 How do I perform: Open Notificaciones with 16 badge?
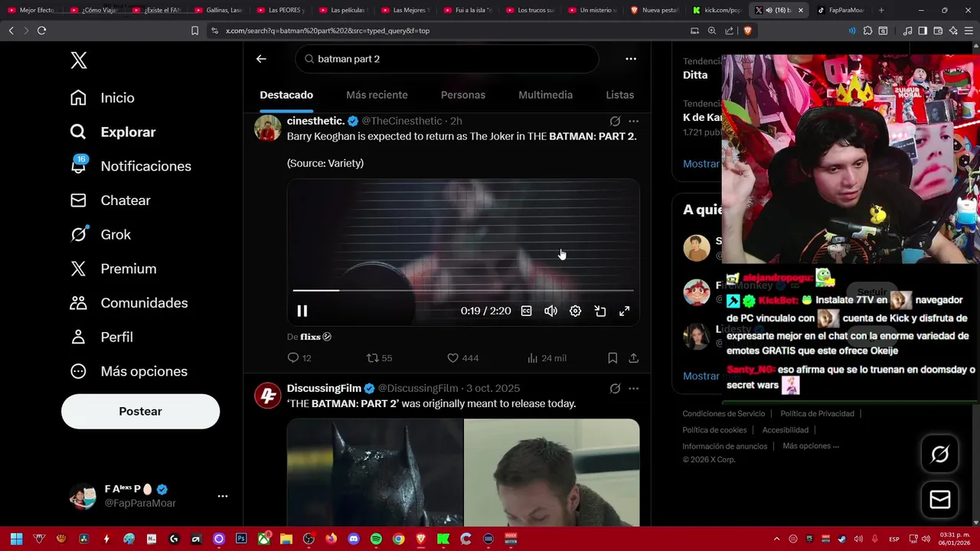130,166
